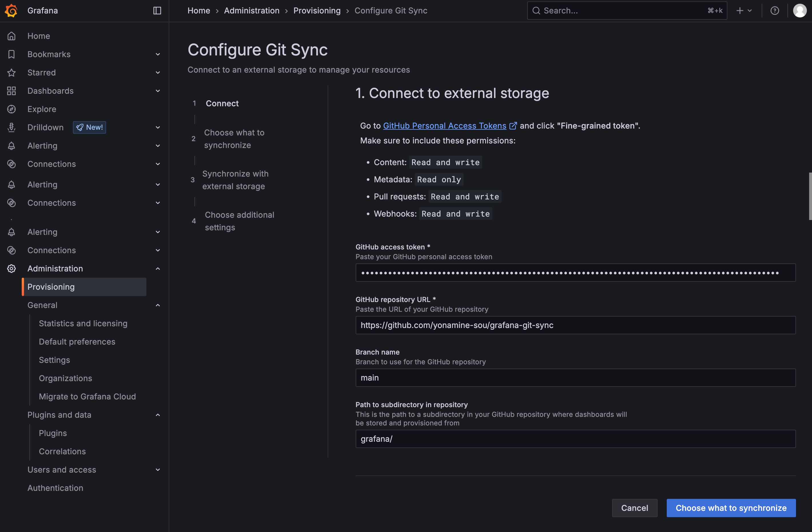Expand the Users and access chevron
Screen dimensions: 812x532
(x=158, y=470)
